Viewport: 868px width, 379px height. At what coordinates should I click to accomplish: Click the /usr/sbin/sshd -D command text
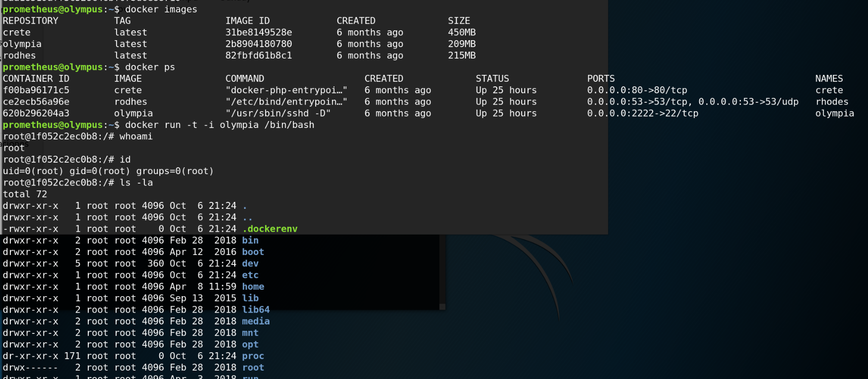coord(278,113)
